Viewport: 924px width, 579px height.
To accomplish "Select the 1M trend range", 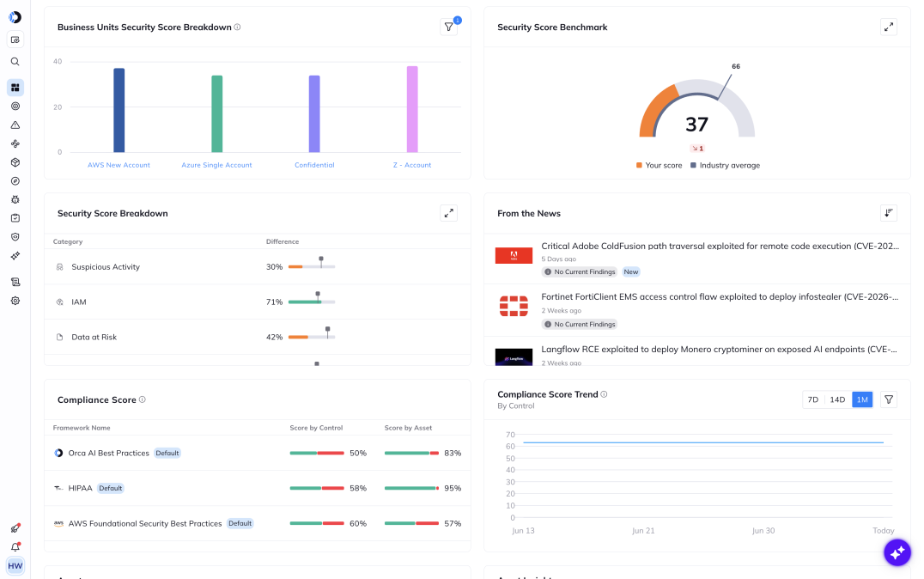I will (862, 399).
